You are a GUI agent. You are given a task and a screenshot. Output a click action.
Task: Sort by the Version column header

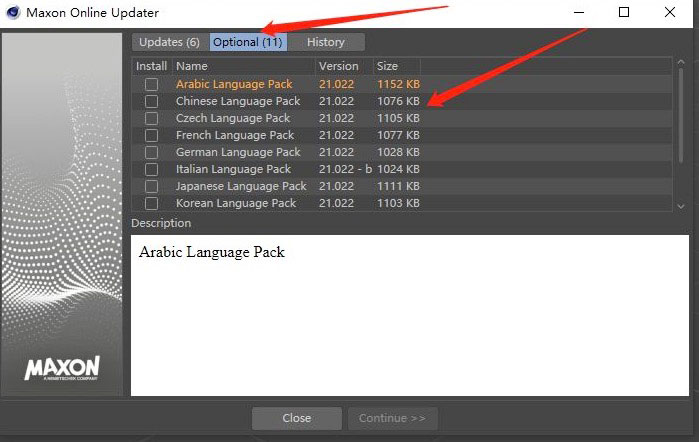click(x=338, y=66)
